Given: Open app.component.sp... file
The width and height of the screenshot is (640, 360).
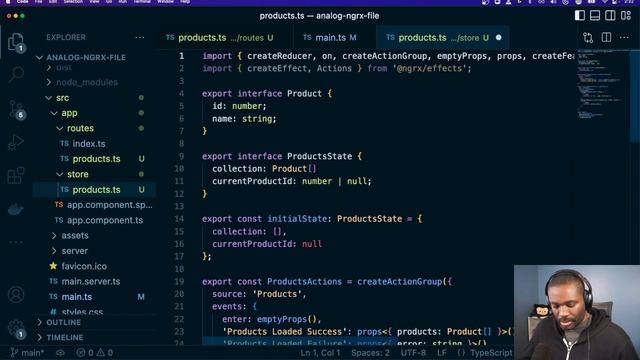Looking at the screenshot, I should pyautogui.click(x=109, y=205).
